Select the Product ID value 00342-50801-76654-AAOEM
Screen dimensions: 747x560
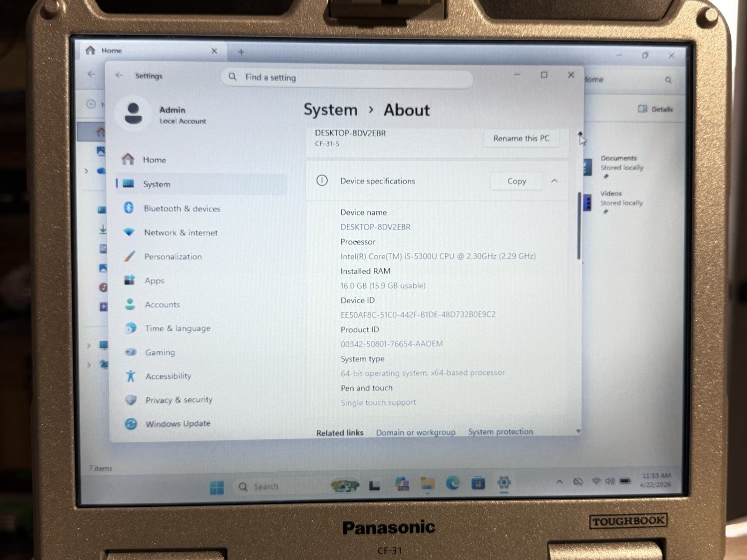[x=392, y=344]
